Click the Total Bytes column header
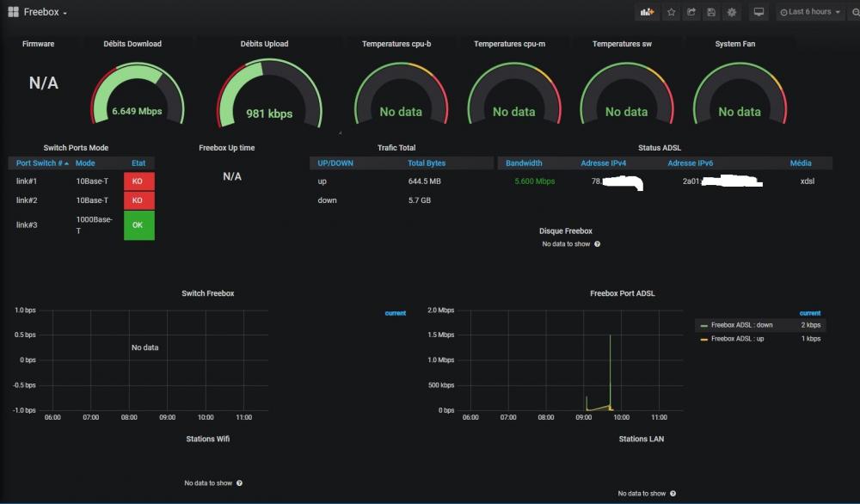This screenshot has width=860, height=504. [x=427, y=163]
